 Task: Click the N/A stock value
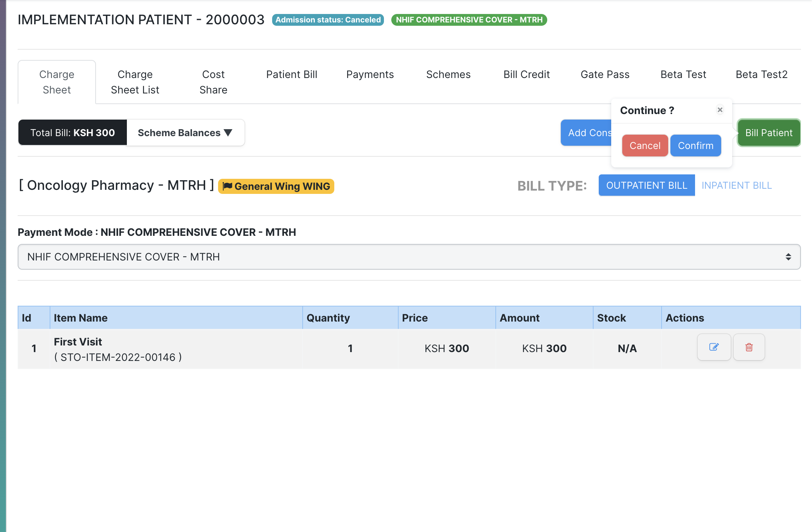click(627, 348)
